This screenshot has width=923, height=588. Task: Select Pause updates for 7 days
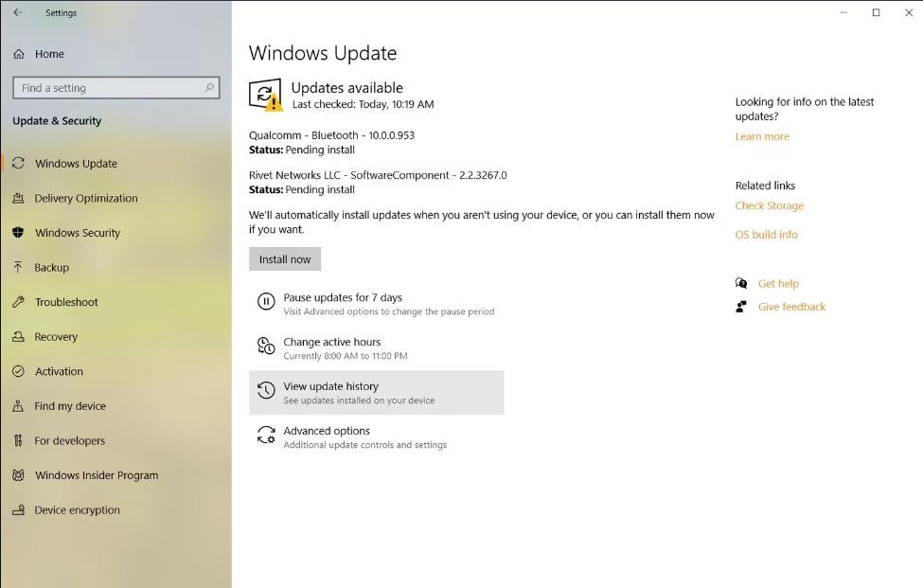[343, 298]
